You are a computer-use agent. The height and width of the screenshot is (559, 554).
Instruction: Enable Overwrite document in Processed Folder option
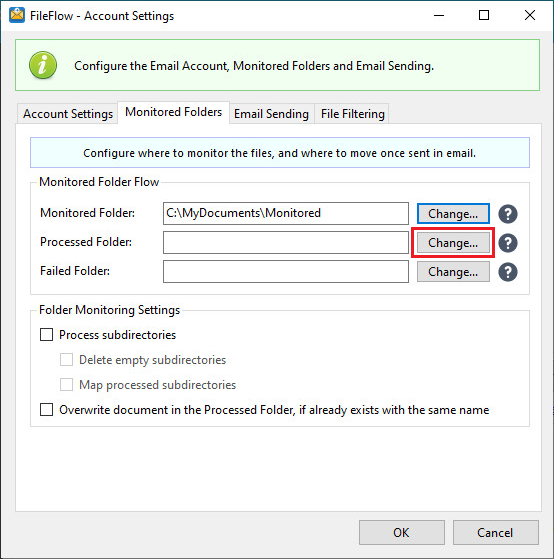pos(46,410)
